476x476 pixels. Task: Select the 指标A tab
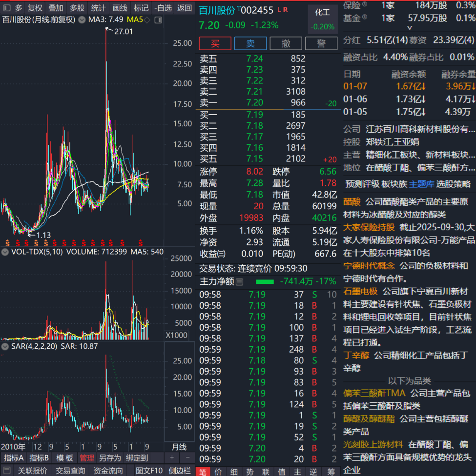13,458
